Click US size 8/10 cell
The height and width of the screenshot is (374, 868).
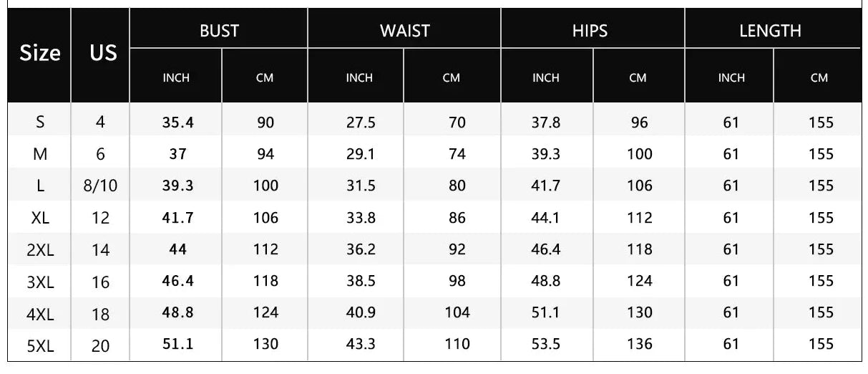101,186
